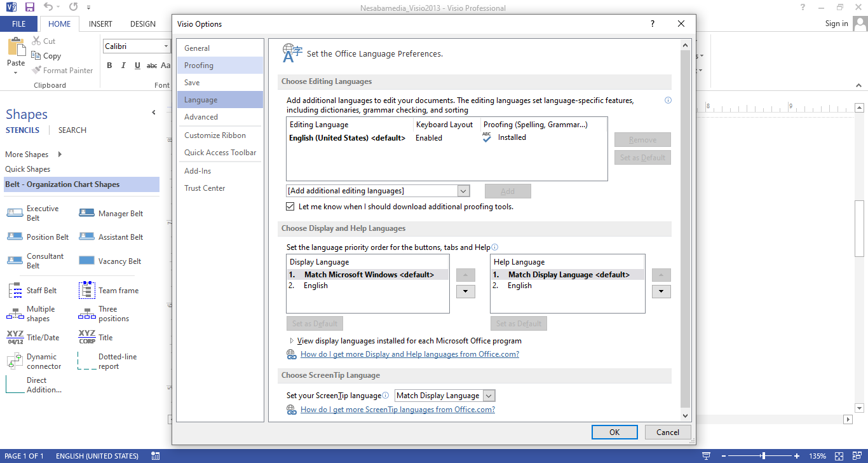Click the OK button
The height and width of the screenshot is (463, 868).
point(614,432)
